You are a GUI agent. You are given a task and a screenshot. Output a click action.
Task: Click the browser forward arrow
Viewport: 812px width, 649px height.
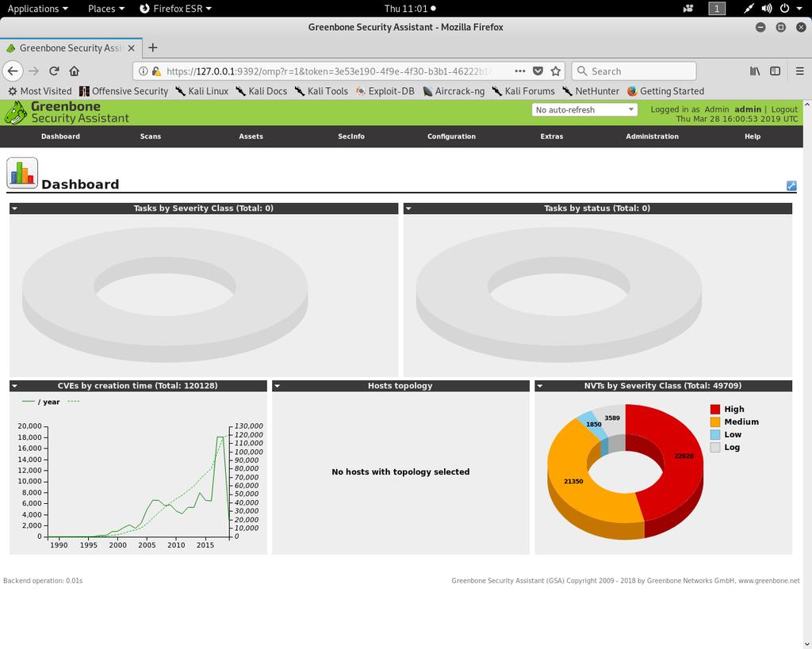pyautogui.click(x=33, y=71)
